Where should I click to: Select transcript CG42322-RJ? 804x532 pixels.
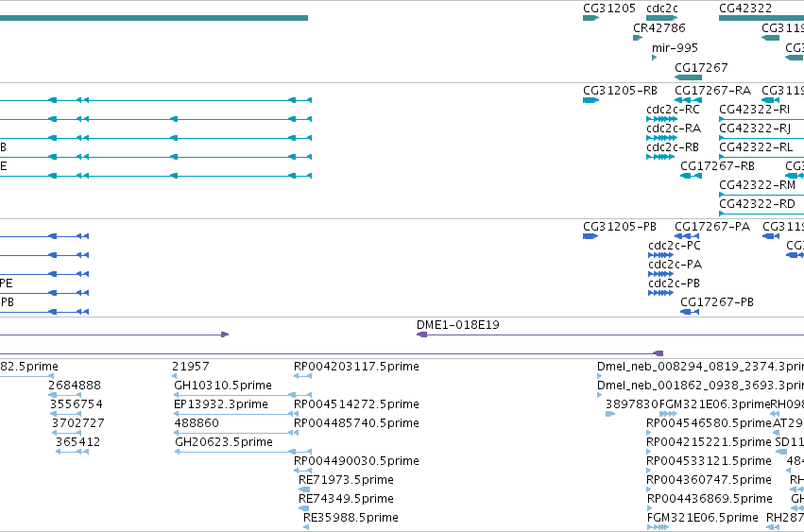click(x=755, y=129)
